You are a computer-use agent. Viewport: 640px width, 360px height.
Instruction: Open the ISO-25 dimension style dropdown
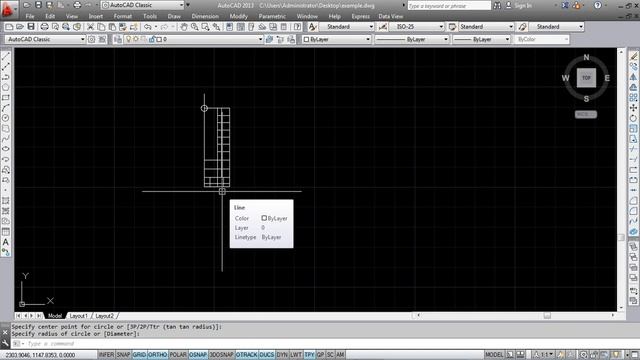(x=416, y=27)
